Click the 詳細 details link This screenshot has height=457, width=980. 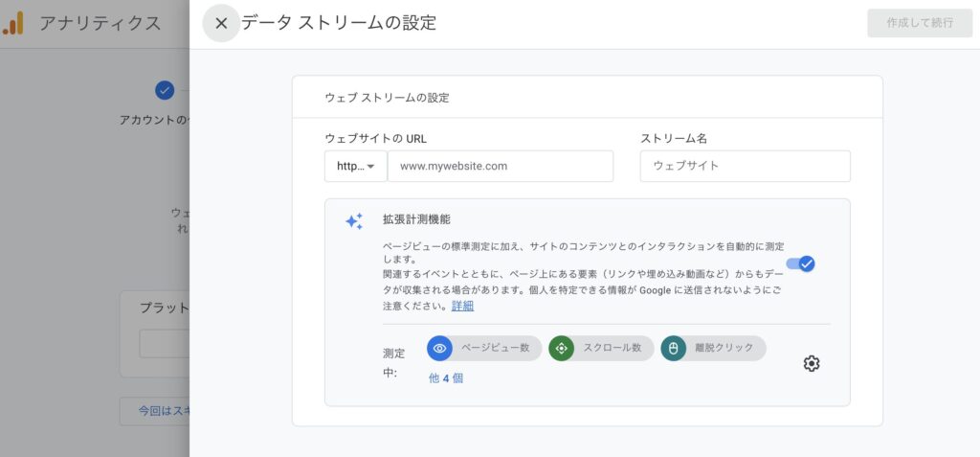462,307
